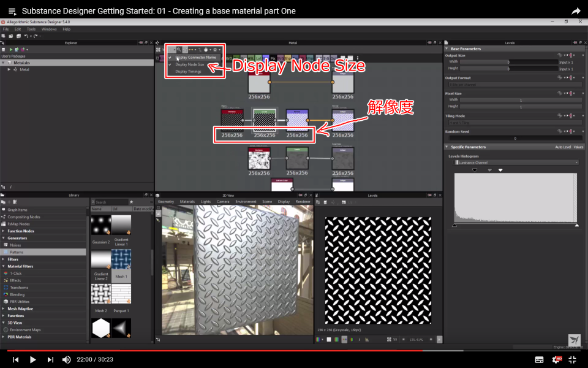Open Materials menu in 3D View

187,202
